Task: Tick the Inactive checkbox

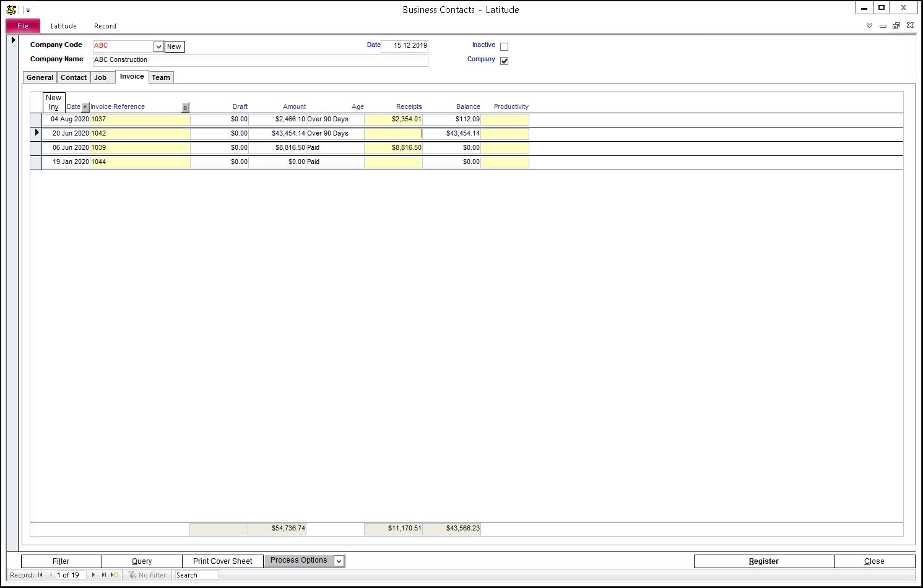Action: point(504,46)
